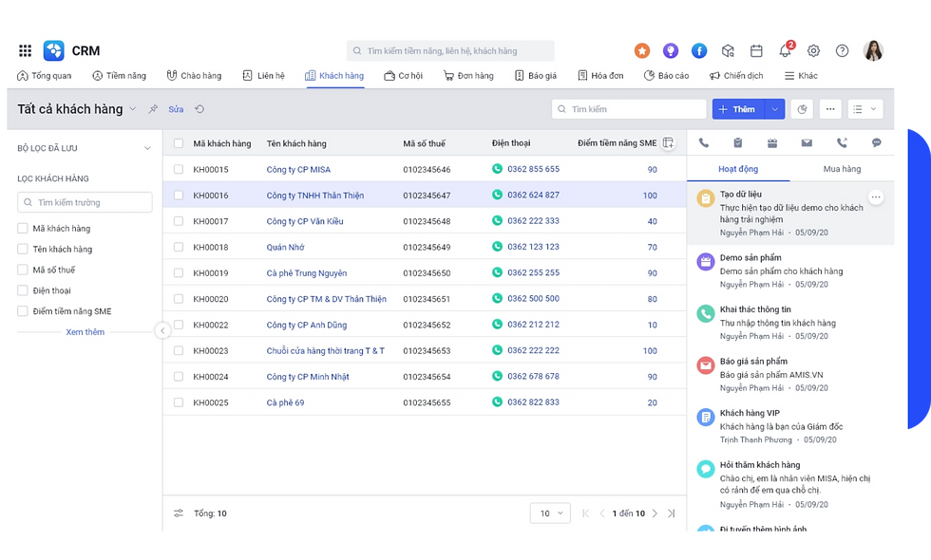Open the Công ty CP MISA customer link
Image resolution: width=931 pixels, height=560 pixels.
point(298,170)
